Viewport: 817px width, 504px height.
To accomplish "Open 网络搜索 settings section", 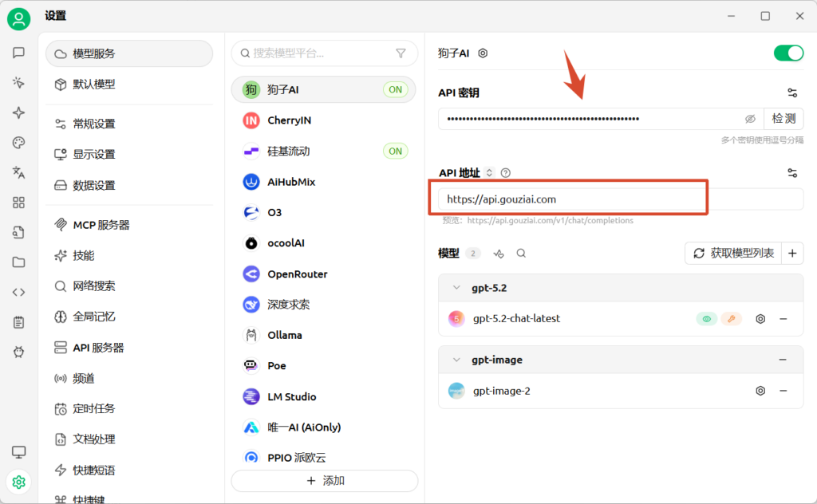I will coord(129,285).
